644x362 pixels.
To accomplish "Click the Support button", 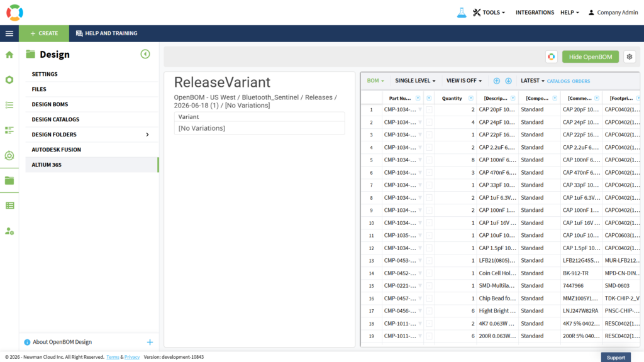I will [616, 358].
